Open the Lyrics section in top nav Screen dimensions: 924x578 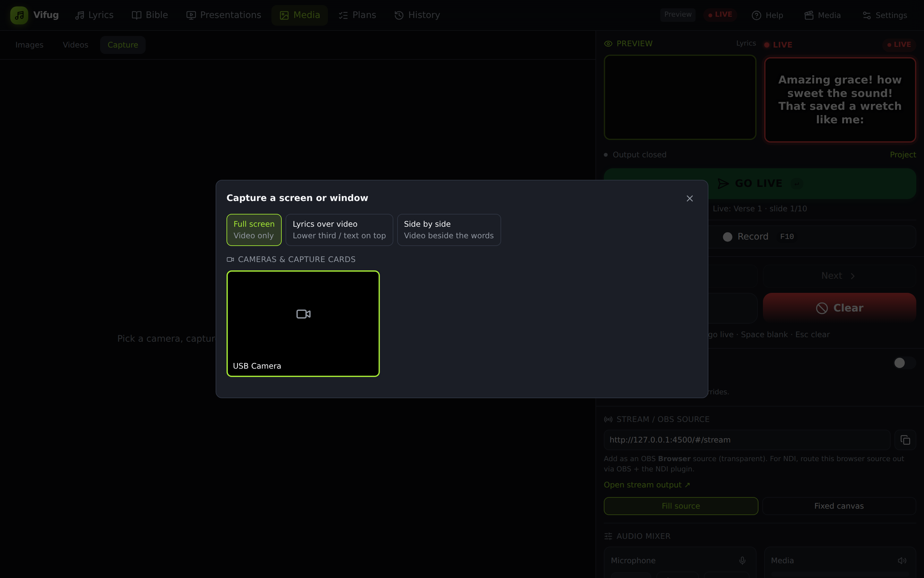click(x=94, y=15)
